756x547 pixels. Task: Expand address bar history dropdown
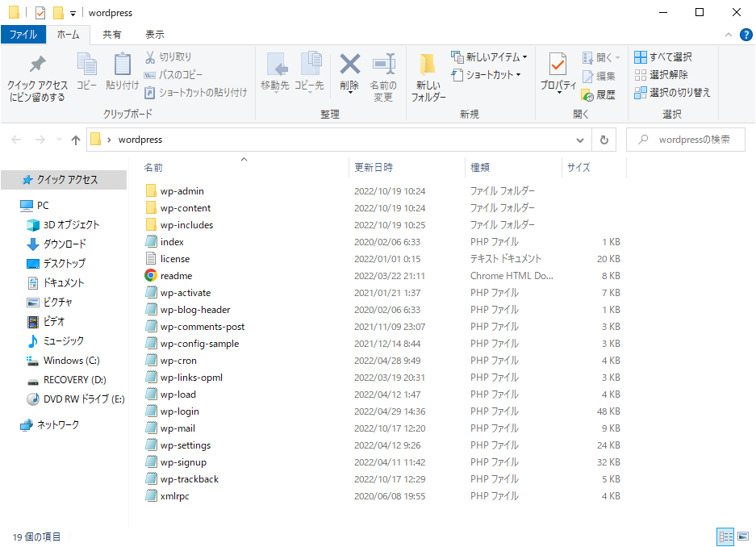click(580, 140)
